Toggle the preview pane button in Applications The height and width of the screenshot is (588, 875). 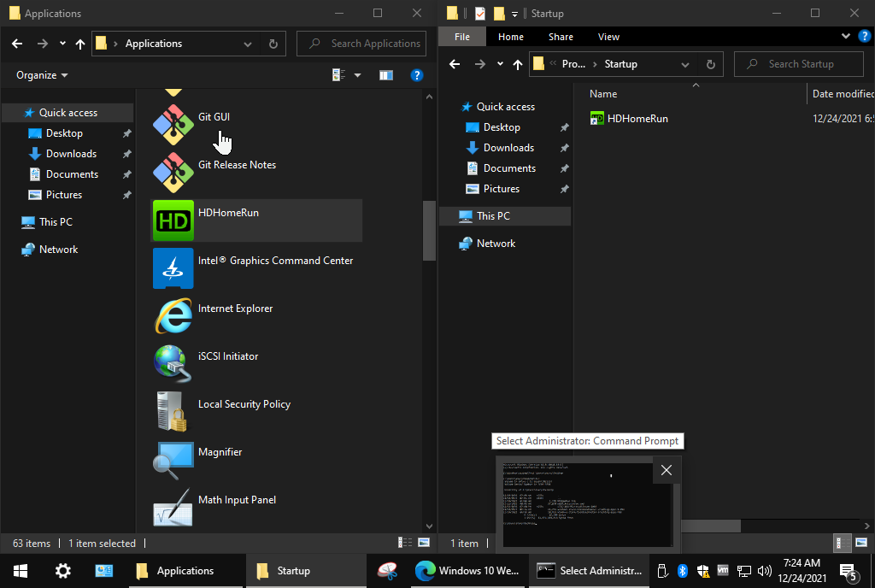pos(386,75)
